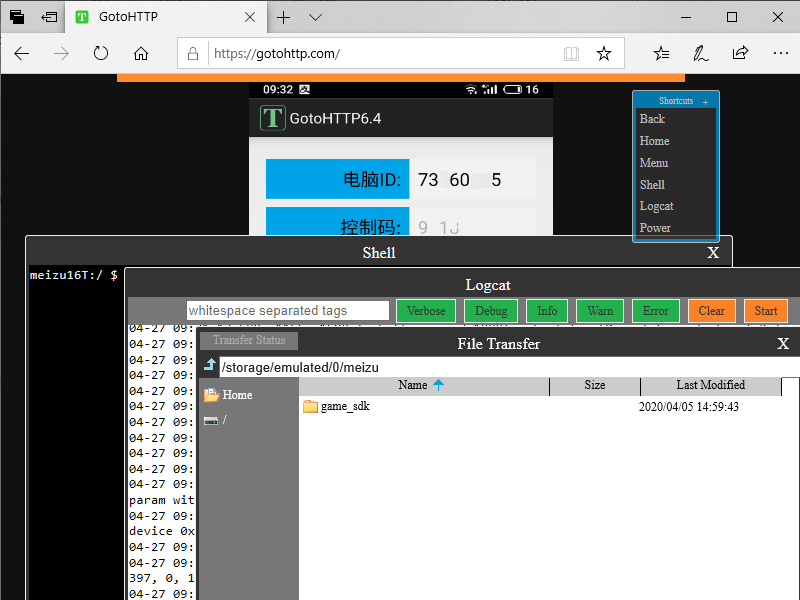Set Logcat level to Warn
Screen dimensions: 800x600
pos(600,311)
